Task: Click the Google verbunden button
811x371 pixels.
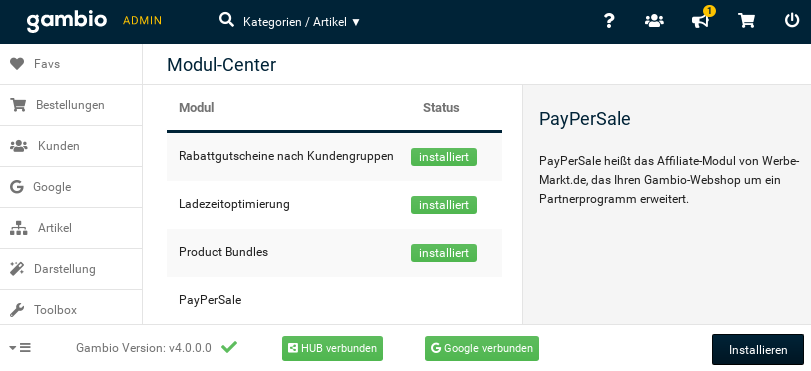Action: (x=482, y=348)
